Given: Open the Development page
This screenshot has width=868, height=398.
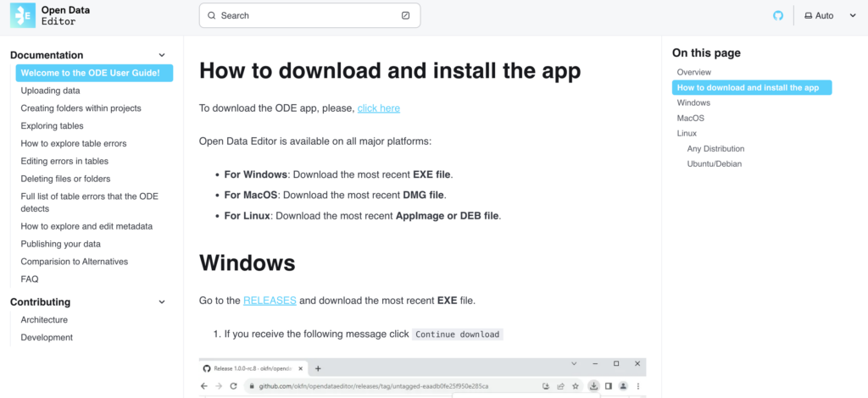Looking at the screenshot, I should point(47,338).
